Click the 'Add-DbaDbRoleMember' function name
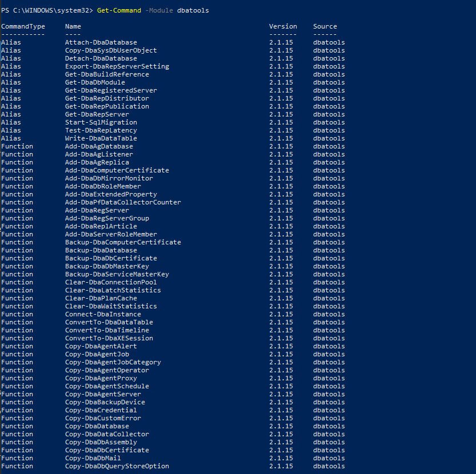This screenshot has height=474, width=476. click(x=103, y=186)
